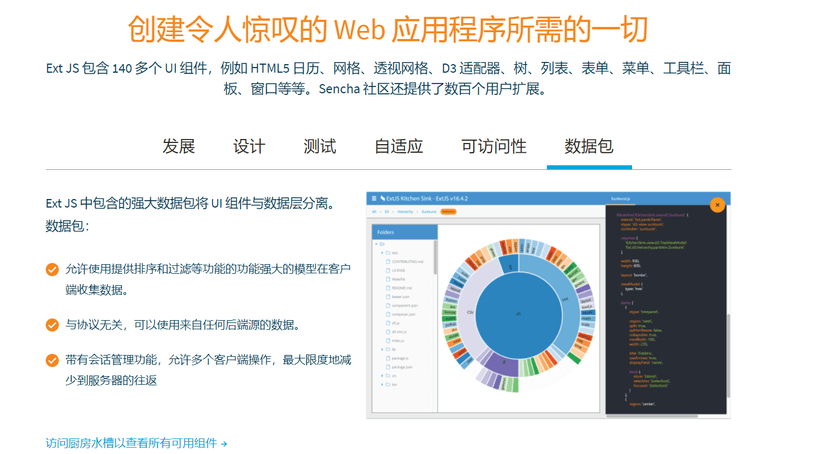Select the LICENSE file in the tree

[399, 270]
